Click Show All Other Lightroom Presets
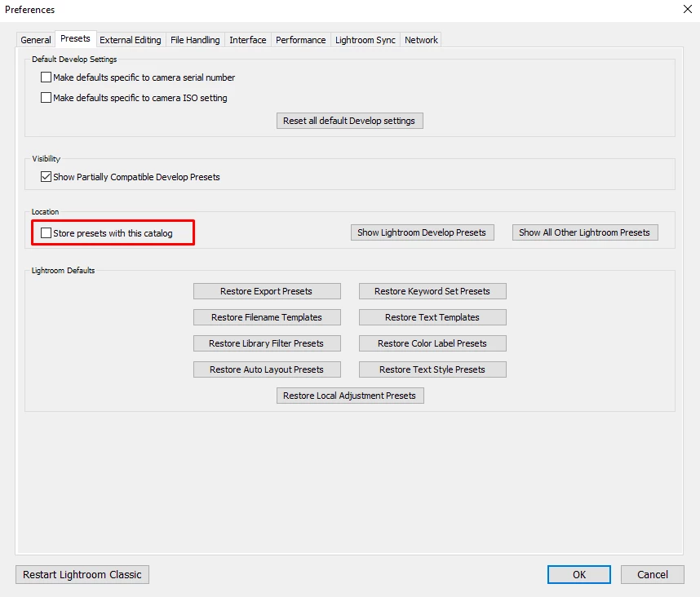 [585, 232]
